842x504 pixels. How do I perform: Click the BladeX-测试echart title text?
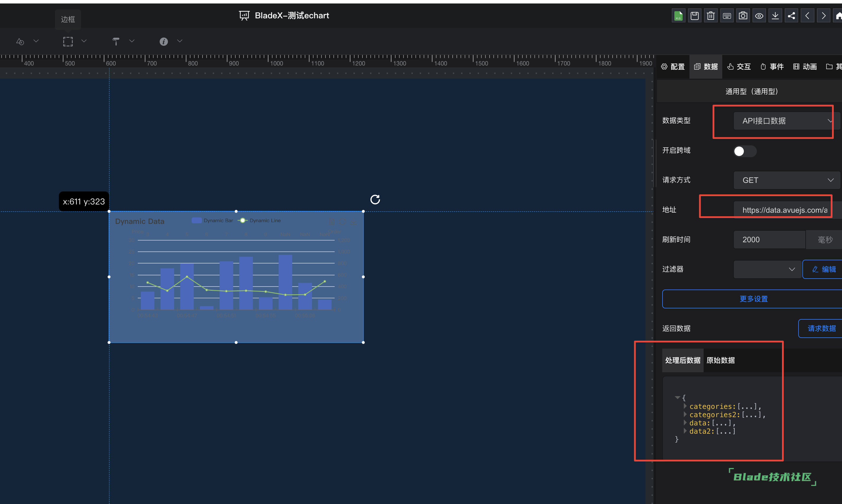point(292,16)
